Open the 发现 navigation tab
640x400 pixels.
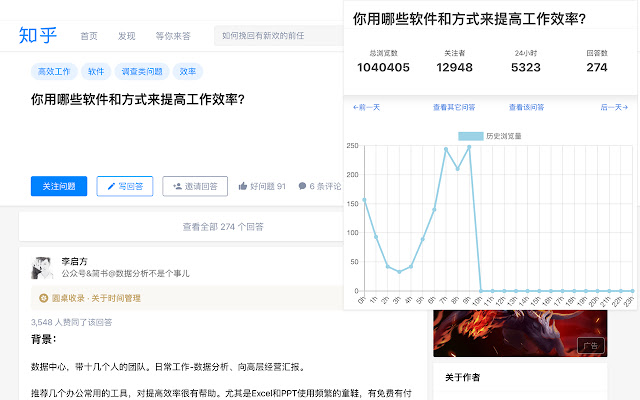click(126, 36)
